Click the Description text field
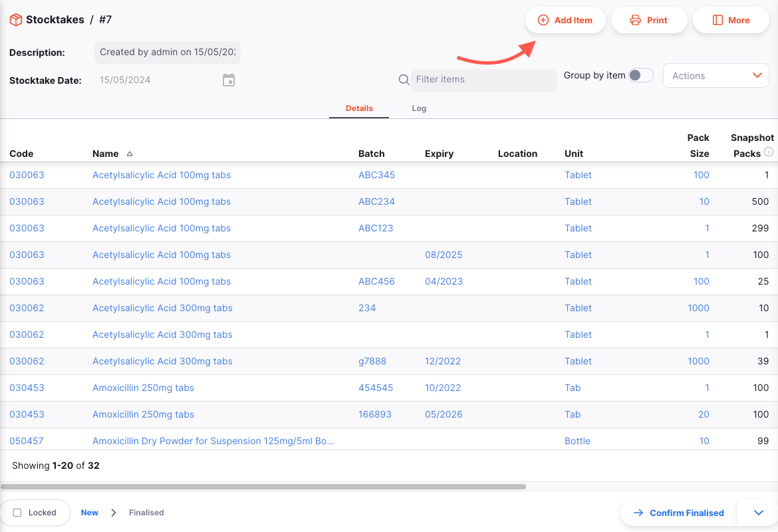Screen dimensions: 778x532 coord(167,52)
